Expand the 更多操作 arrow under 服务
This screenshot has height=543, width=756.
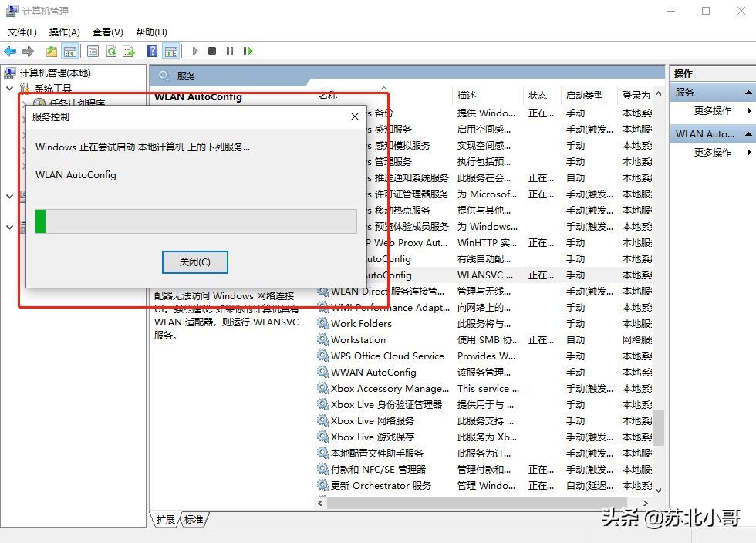coord(749,110)
